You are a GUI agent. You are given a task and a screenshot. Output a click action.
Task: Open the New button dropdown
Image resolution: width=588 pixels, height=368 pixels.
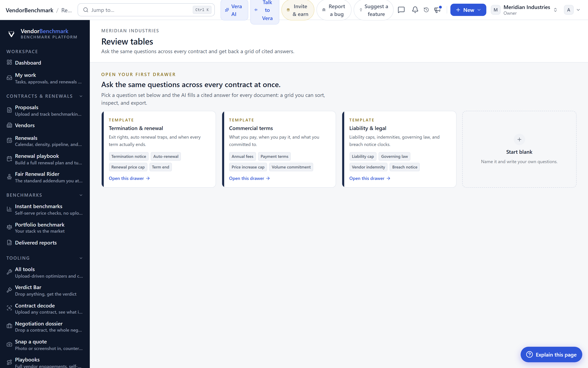point(468,10)
